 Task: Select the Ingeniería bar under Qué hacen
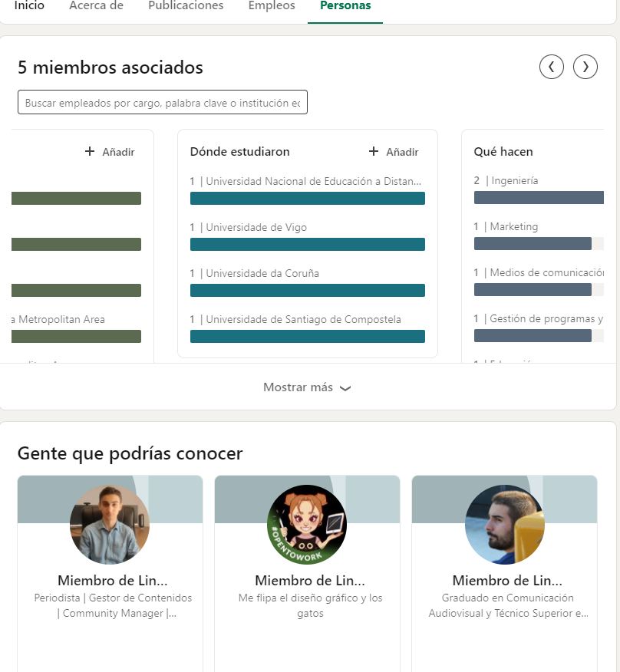(x=539, y=197)
